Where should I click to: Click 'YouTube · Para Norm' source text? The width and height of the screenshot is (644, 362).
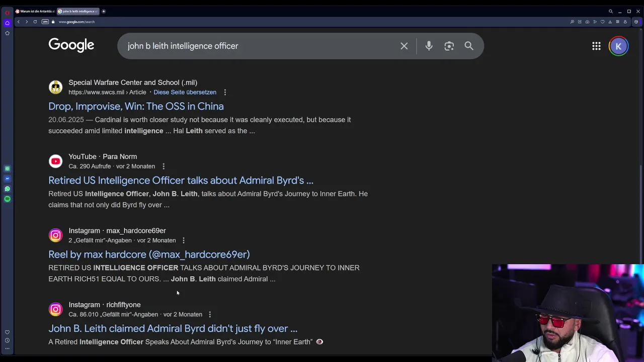coord(103,156)
